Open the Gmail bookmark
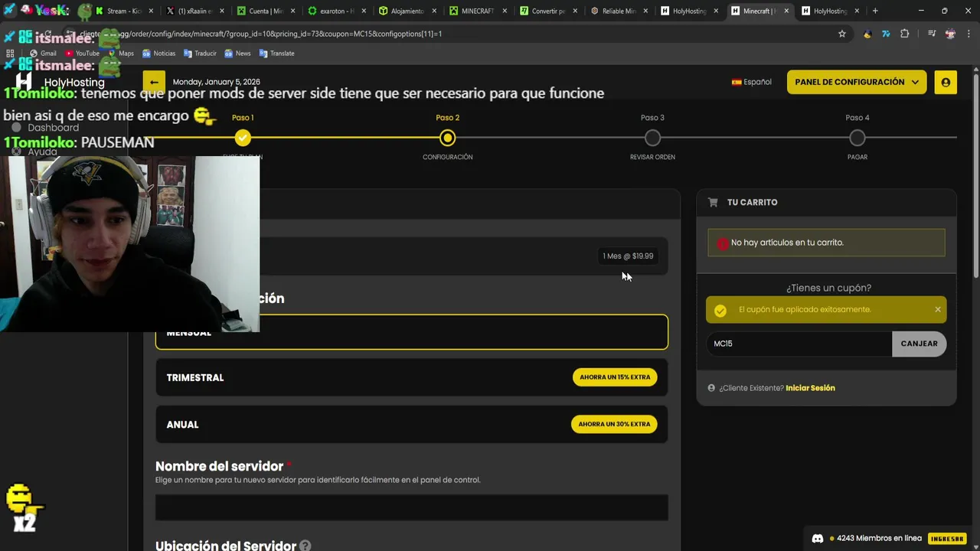The image size is (980, 551). point(43,54)
